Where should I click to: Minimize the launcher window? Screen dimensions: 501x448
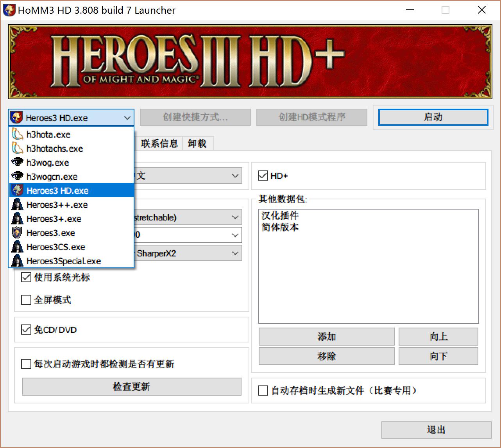(410, 10)
